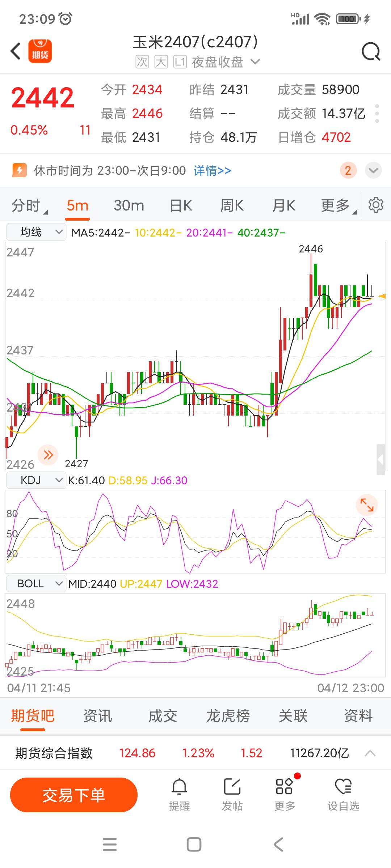The height and width of the screenshot is (868, 391).
Task: Expand the 夜盘收盘 contract dropdown
Action: pyautogui.click(x=255, y=62)
